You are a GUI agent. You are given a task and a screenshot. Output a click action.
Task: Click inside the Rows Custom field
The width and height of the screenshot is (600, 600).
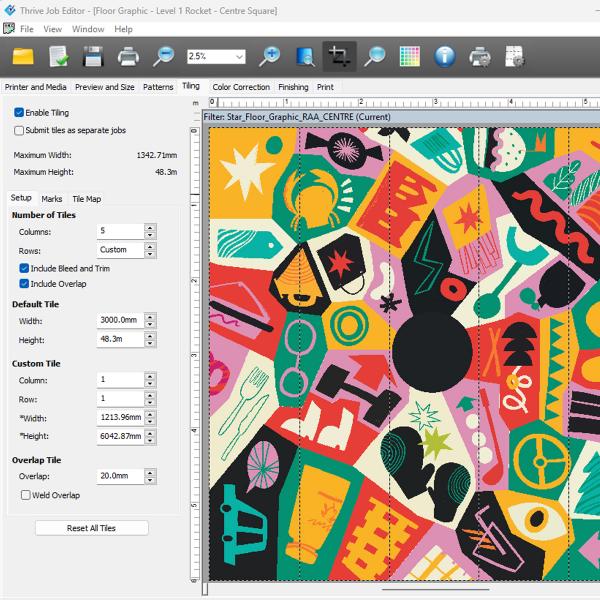point(119,250)
